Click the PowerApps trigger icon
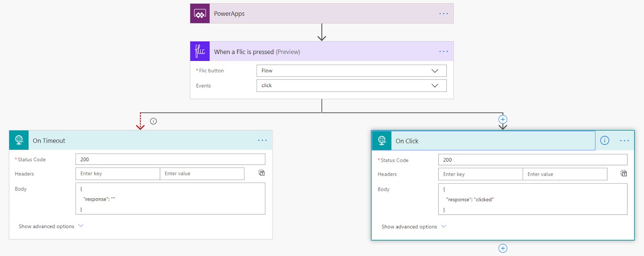Image resolution: width=644 pixels, height=256 pixels. pyautogui.click(x=200, y=13)
